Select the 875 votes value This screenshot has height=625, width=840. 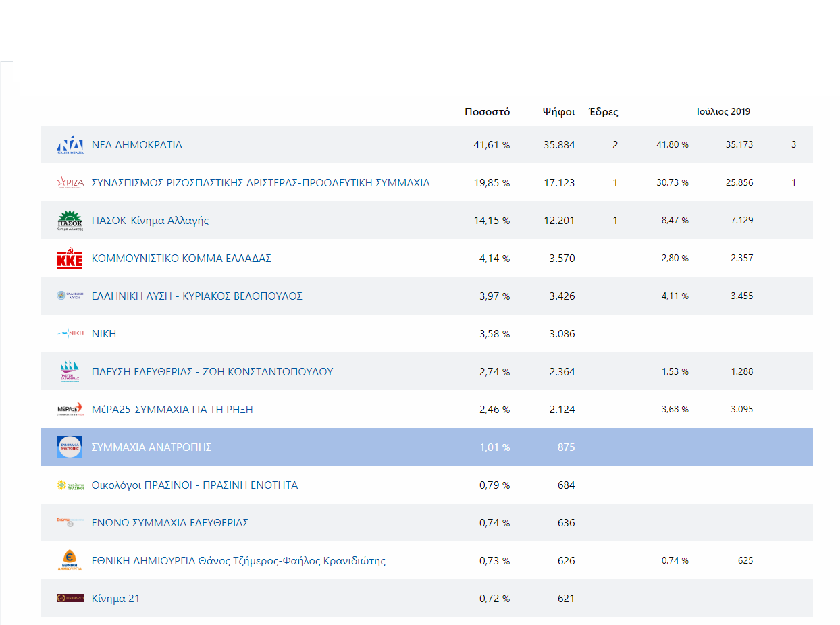tap(567, 447)
